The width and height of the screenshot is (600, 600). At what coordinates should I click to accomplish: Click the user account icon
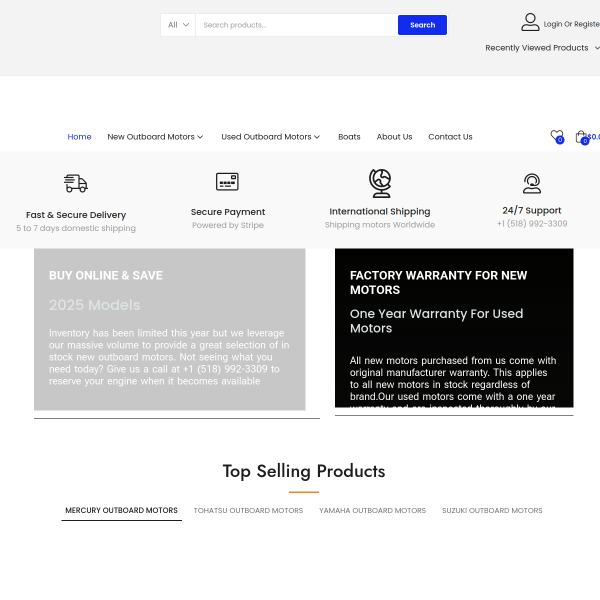pyautogui.click(x=530, y=22)
